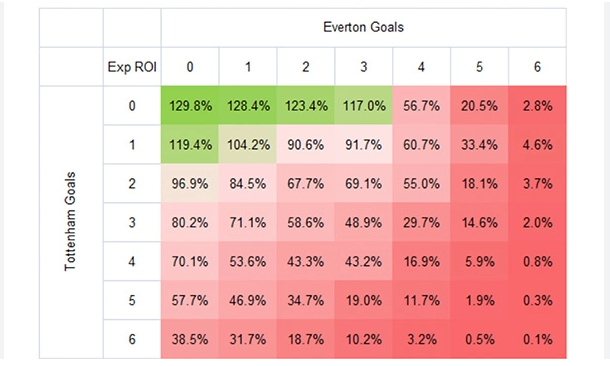Click the 0.1% bottom-right cell
610x366 pixels.
coord(537,339)
